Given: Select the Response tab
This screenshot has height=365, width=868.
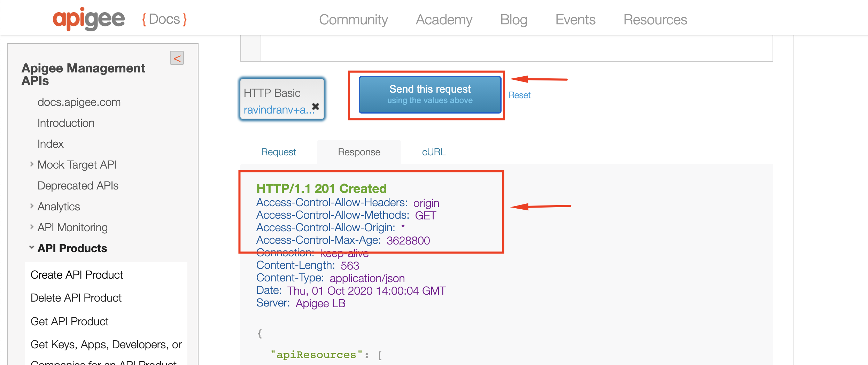Looking at the screenshot, I should [359, 152].
